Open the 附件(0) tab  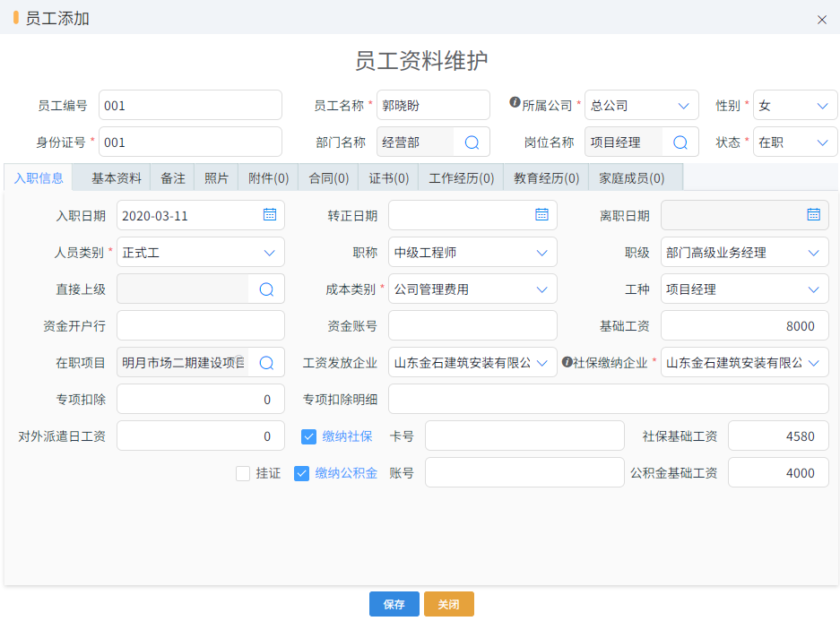point(268,177)
